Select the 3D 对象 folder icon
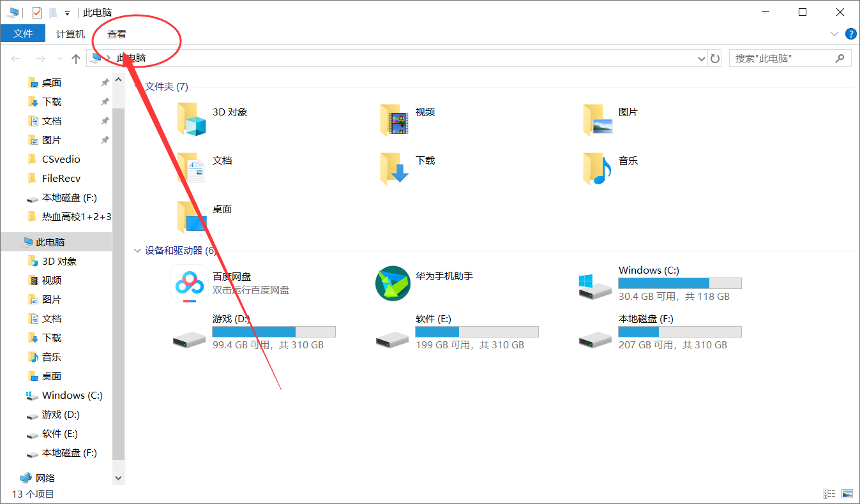Viewport: 860px width, 504px height. pyautogui.click(x=192, y=119)
